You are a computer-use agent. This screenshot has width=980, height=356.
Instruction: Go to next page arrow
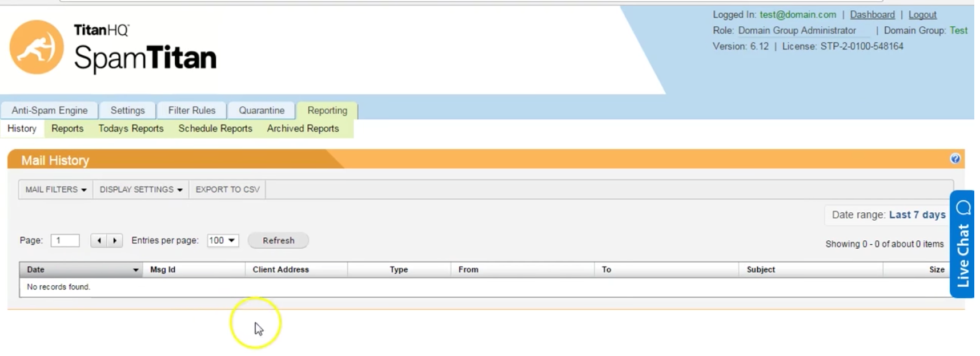click(115, 241)
